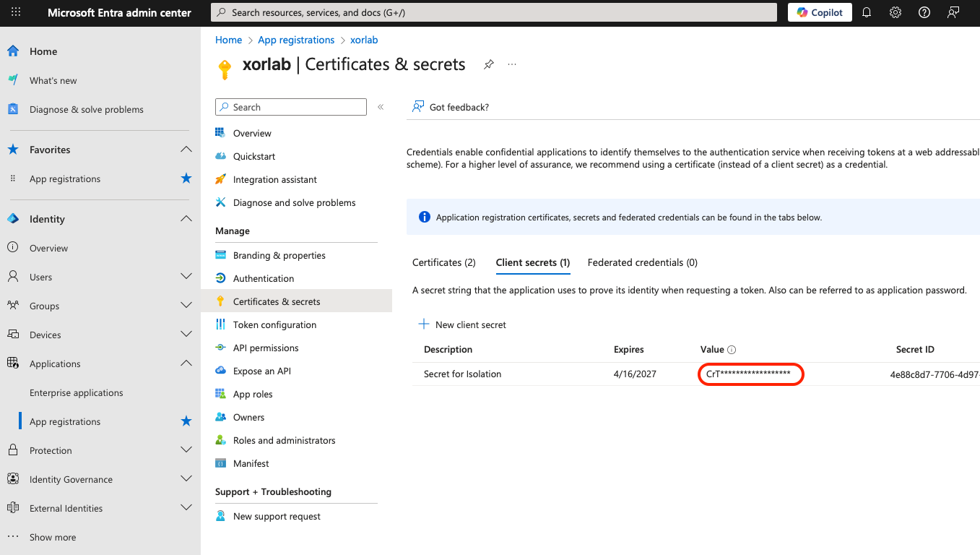Open the app launcher waffle icon
980x555 pixels.
click(16, 12)
